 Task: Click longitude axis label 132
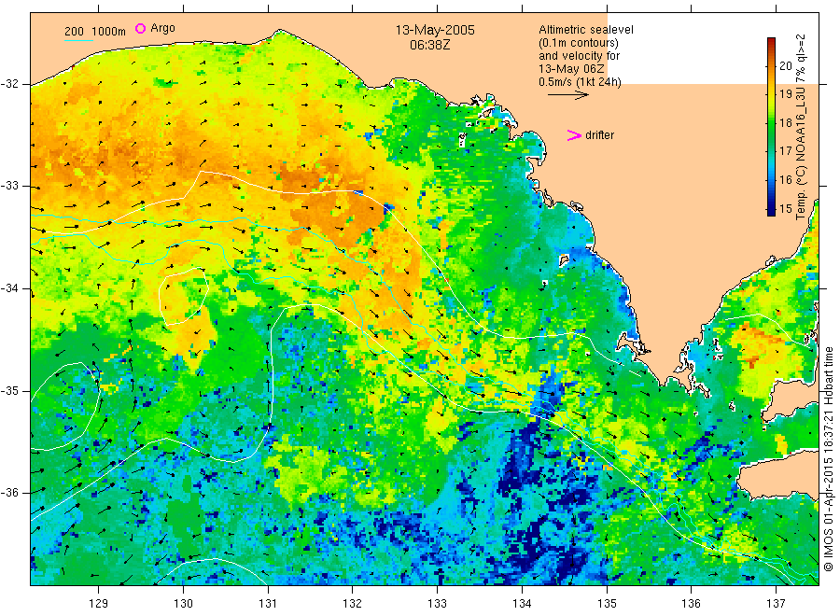click(353, 604)
